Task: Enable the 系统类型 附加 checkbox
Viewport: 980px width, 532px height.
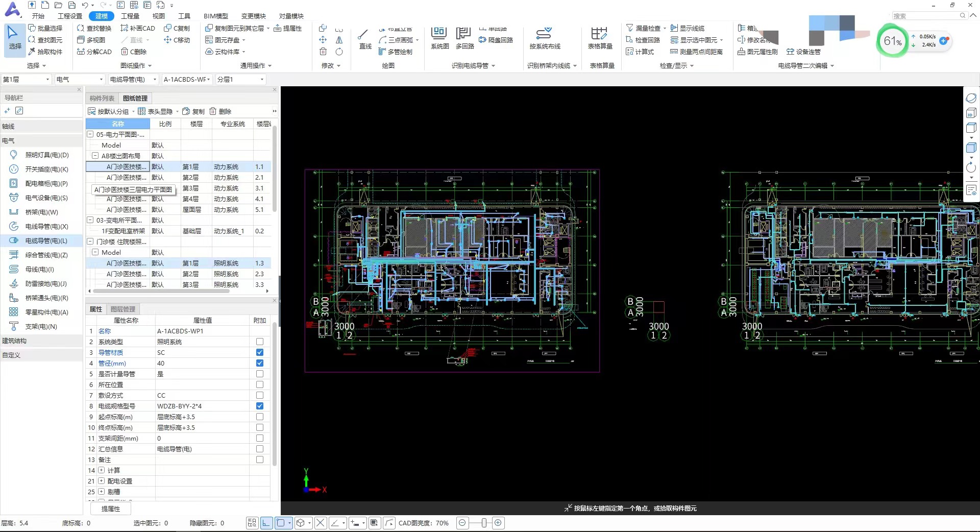Action: (x=260, y=342)
